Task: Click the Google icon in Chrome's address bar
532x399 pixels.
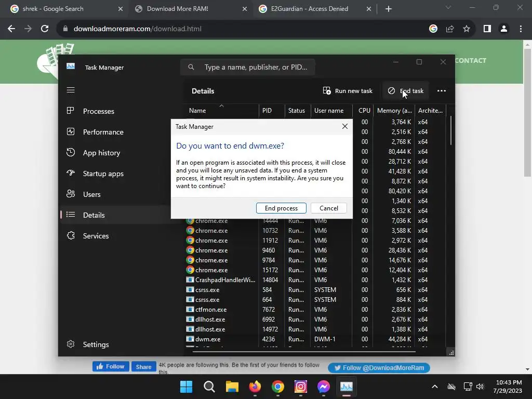Action: coord(433,29)
